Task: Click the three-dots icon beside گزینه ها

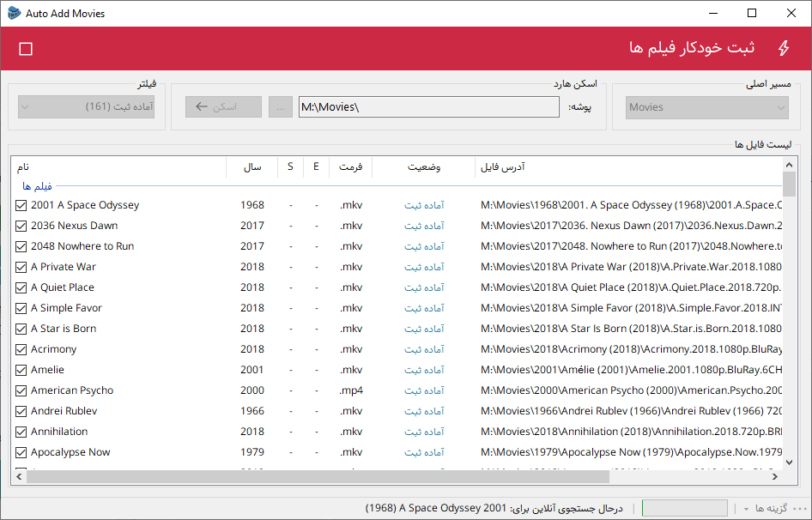Action: 800,508
